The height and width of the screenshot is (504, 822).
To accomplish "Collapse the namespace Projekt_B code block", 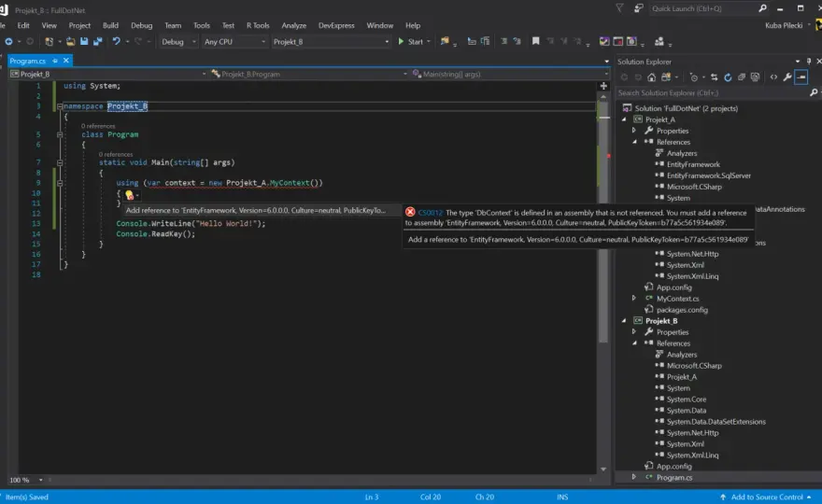I will [60, 106].
